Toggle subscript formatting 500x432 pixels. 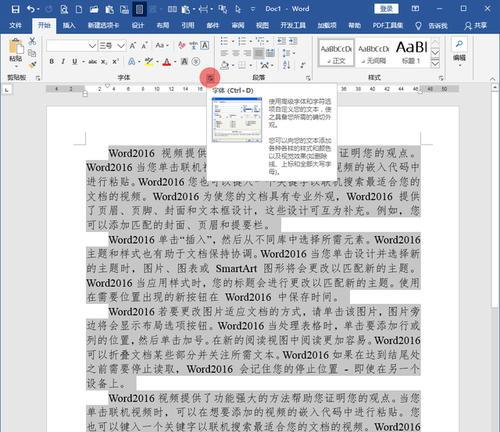pos(104,61)
